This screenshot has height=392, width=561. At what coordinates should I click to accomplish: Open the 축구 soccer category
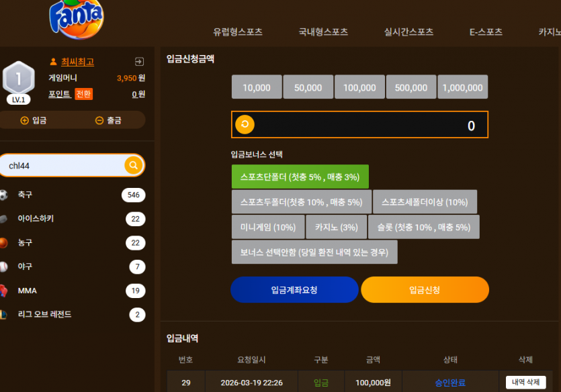73,195
